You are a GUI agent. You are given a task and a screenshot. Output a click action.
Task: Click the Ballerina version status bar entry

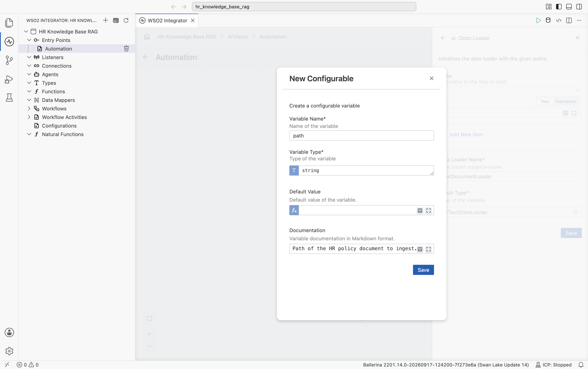point(446,365)
